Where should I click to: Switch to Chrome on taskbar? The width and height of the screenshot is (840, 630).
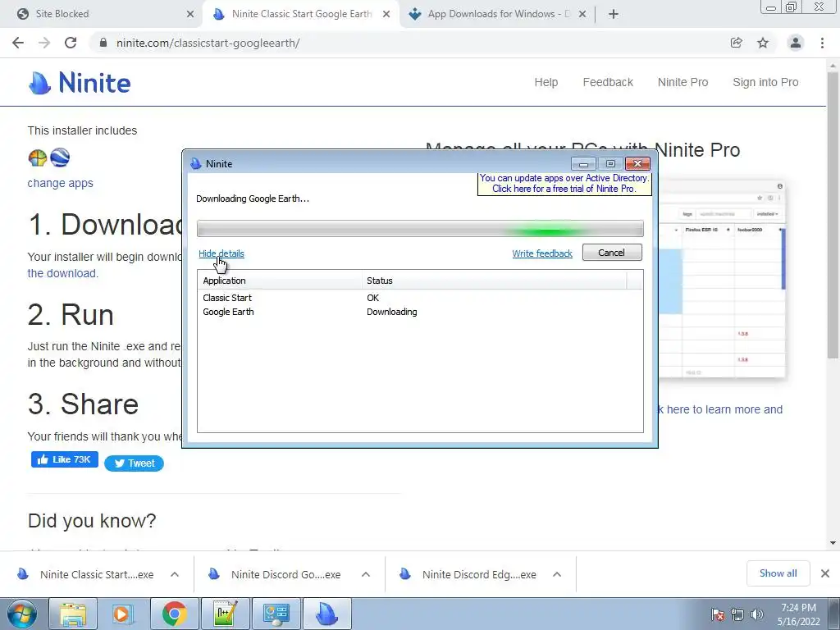click(174, 614)
